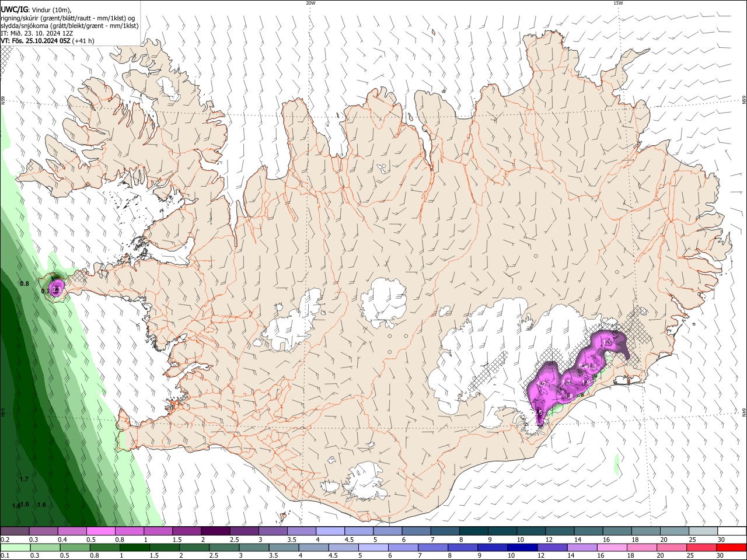This screenshot has width=747, height=560.
Task: Click the dark teal swatch labeled 8 in upper scale
Action: point(473,531)
